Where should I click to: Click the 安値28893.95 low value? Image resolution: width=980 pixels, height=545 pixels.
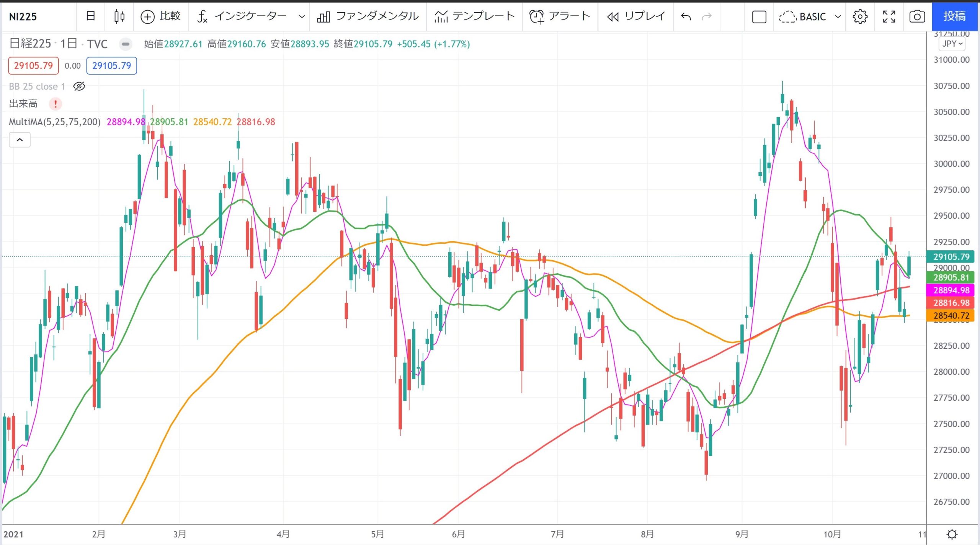[300, 44]
